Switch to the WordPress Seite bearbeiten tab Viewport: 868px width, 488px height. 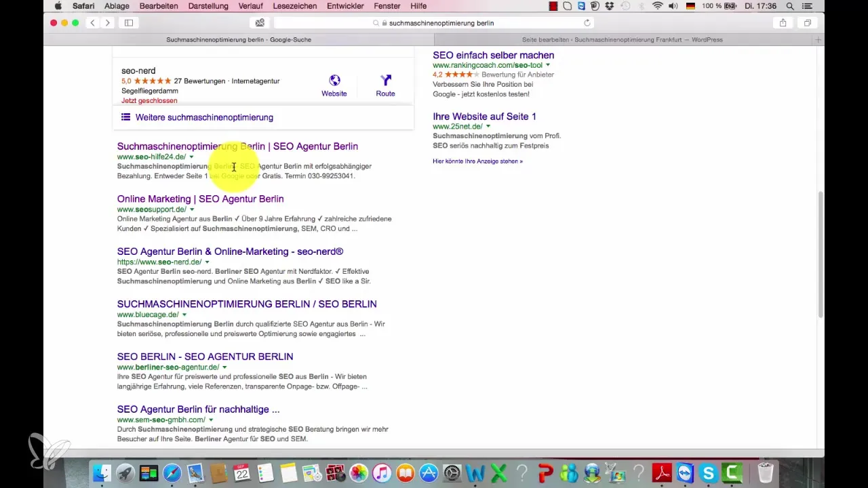click(x=622, y=40)
